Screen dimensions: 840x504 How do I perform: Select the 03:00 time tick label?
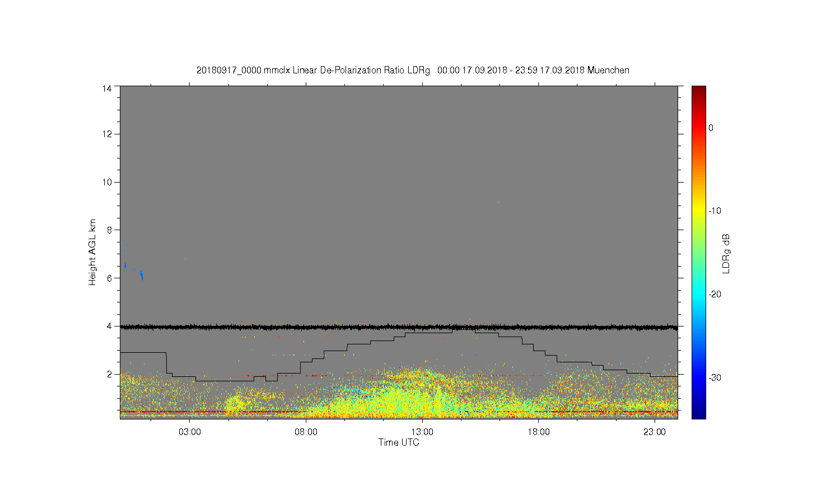[190, 432]
